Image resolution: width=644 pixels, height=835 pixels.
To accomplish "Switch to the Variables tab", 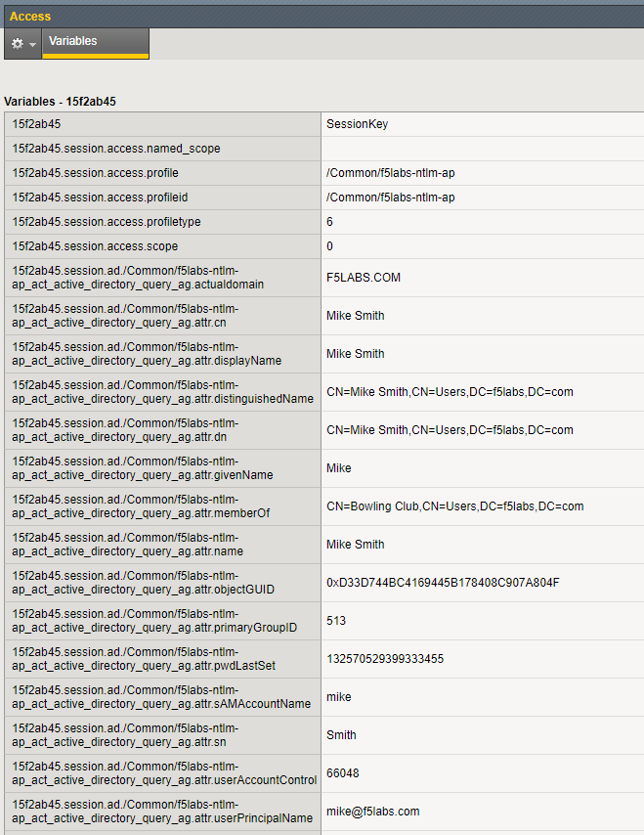I will [96, 43].
